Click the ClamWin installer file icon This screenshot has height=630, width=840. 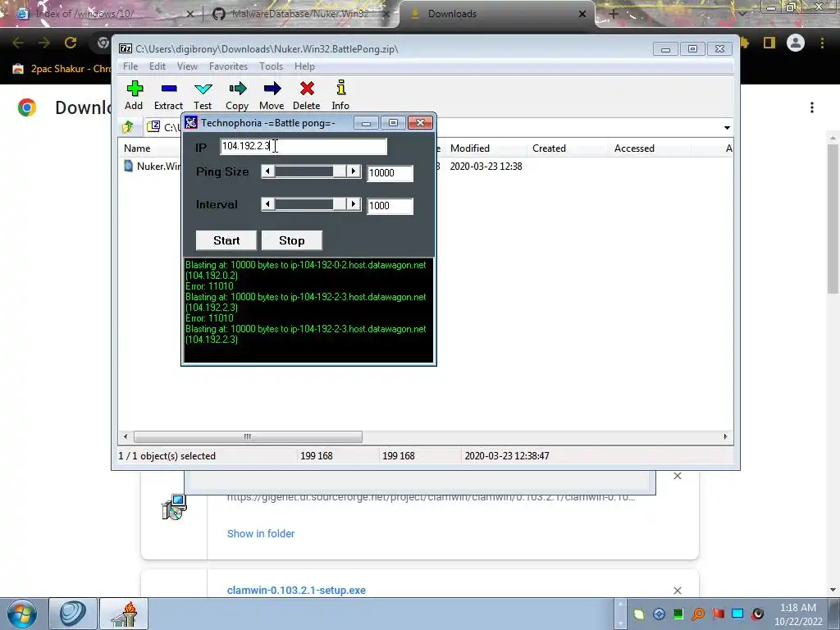pyautogui.click(x=174, y=507)
